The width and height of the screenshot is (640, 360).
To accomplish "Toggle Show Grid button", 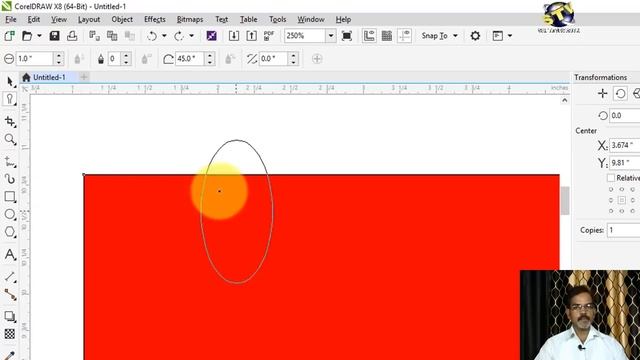I will tap(387, 36).
